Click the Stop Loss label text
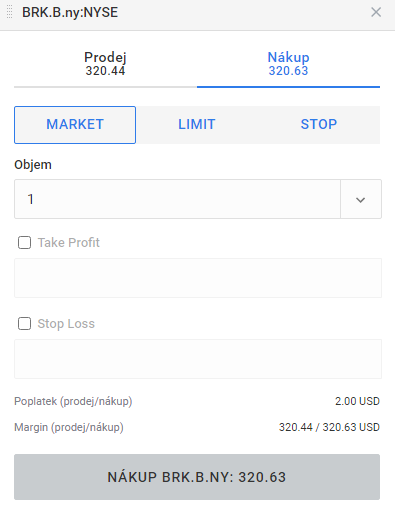The image size is (395, 517). pos(66,324)
